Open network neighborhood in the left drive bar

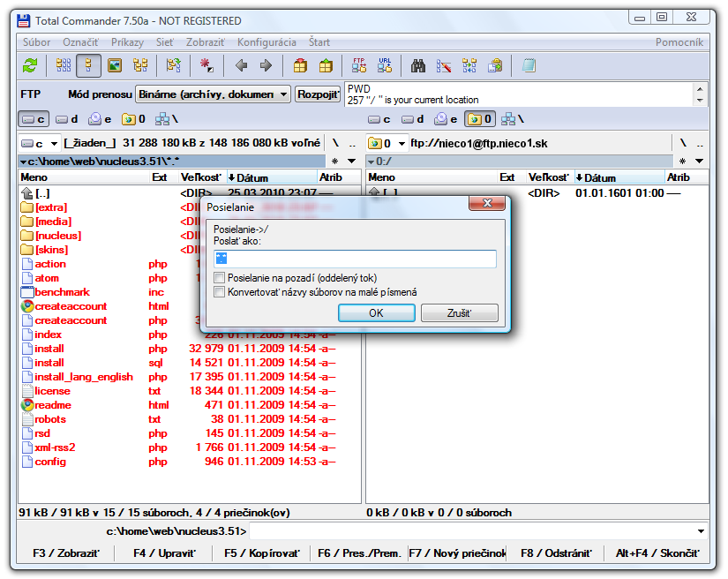click(167, 119)
